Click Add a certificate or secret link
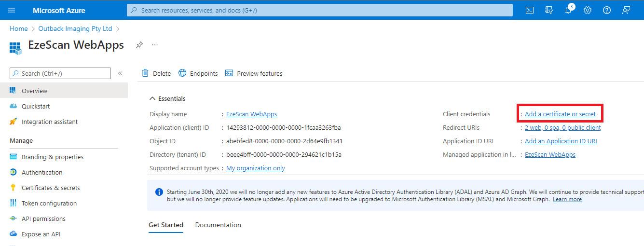This screenshot has height=246, width=644. [560, 114]
